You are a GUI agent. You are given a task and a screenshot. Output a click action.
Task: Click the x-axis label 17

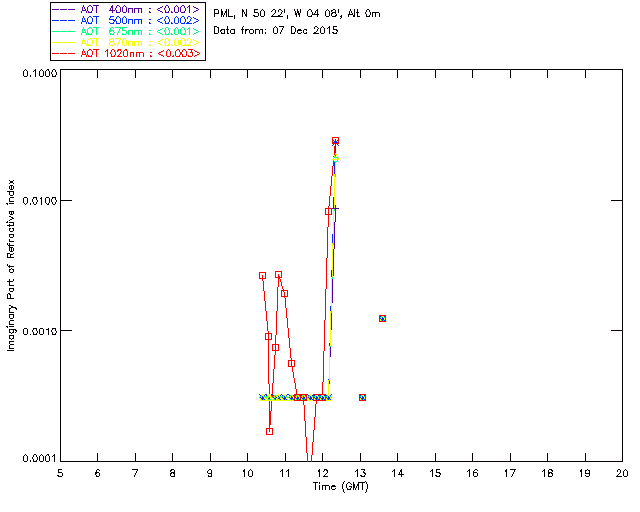510,473
